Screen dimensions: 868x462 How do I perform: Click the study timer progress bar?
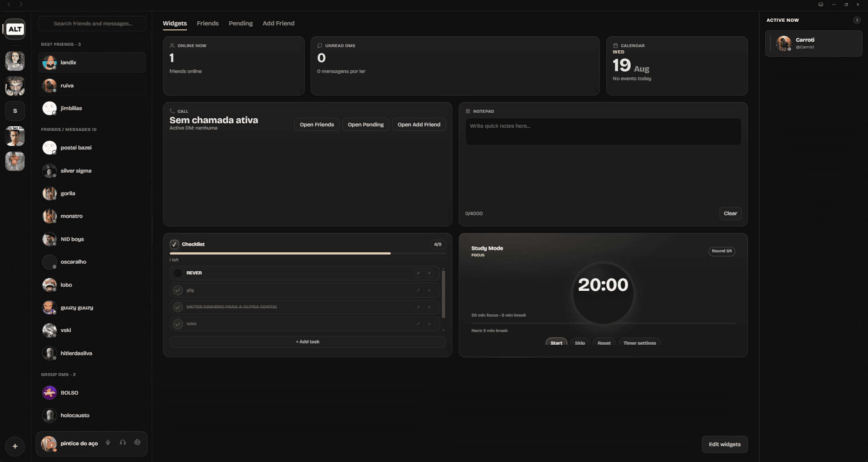(x=603, y=323)
